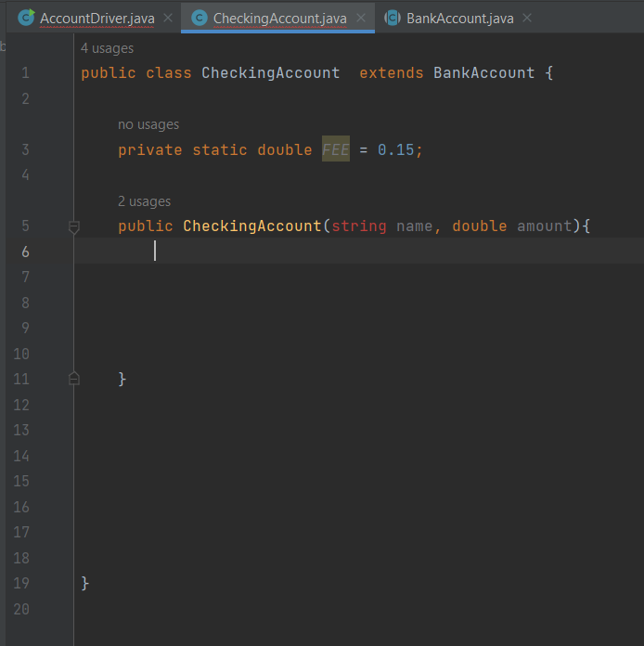Click the closing class brace on line 19

click(x=84, y=584)
